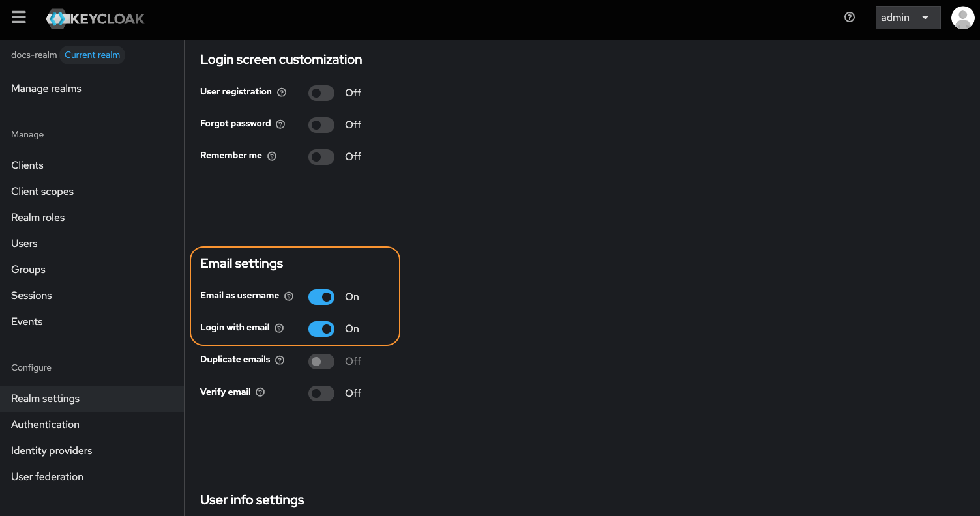Show help for User registration

(x=282, y=93)
